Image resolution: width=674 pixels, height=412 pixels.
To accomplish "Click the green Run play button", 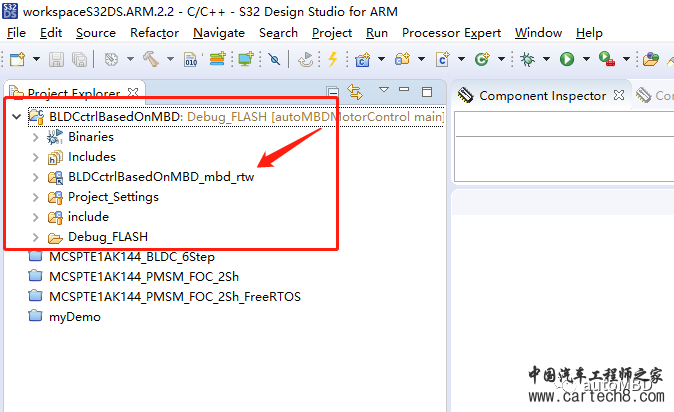I will (567, 59).
